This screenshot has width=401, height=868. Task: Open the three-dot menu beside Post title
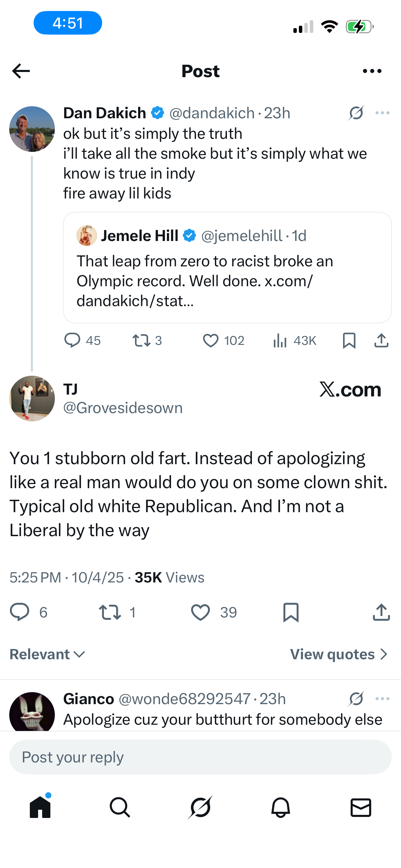coord(372,71)
